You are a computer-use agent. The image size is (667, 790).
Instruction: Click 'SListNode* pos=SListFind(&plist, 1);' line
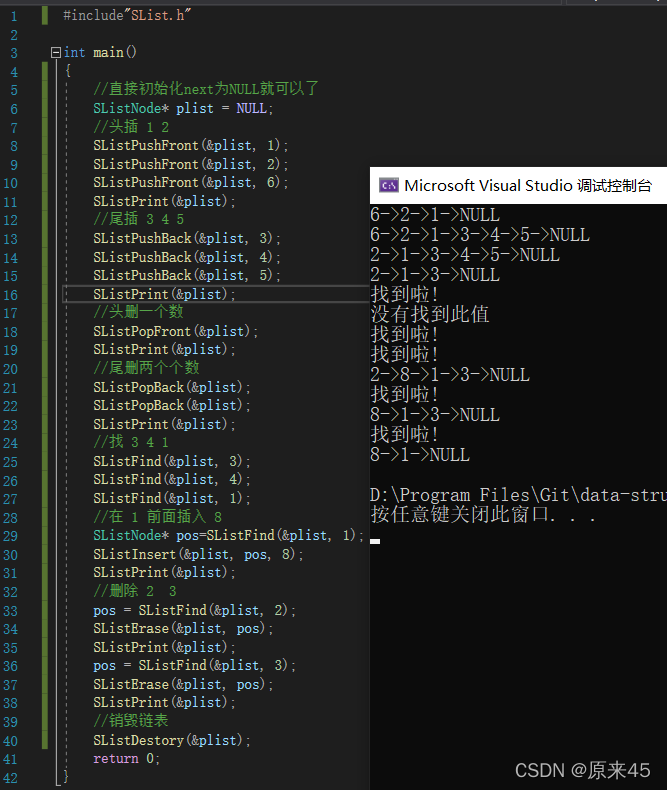coord(228,536)
